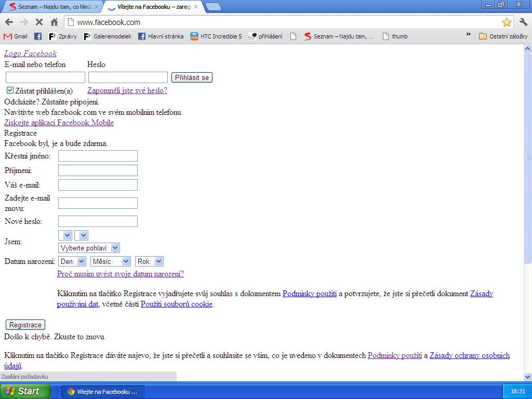Select the Vítejte na Facebooku tab
Viewport: 532px width, 399px height.
point(153,7)
